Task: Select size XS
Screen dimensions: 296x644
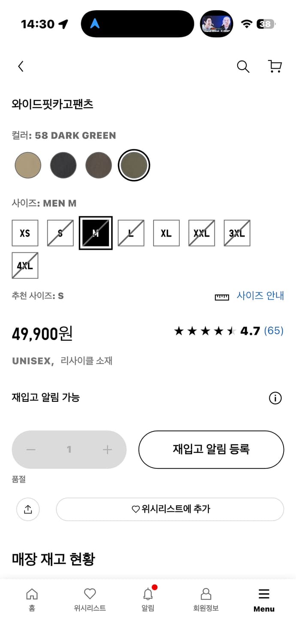Action: [x=25, y=233]
